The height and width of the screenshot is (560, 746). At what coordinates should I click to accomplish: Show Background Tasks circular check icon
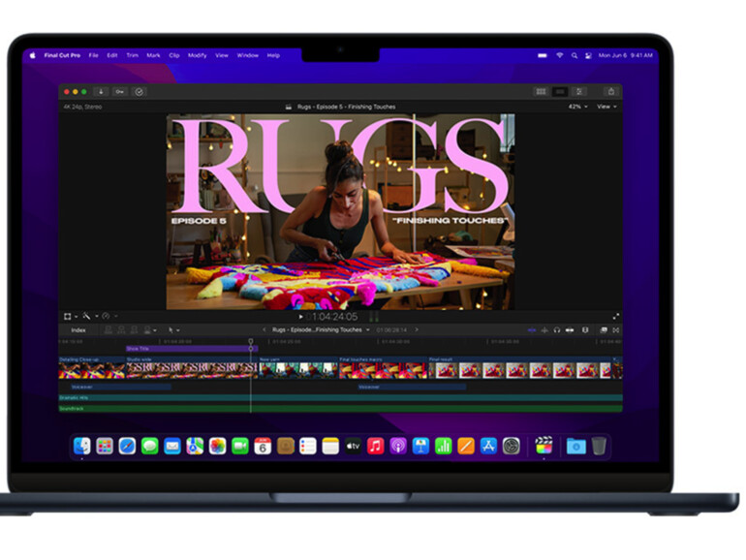tap(139, 92)
